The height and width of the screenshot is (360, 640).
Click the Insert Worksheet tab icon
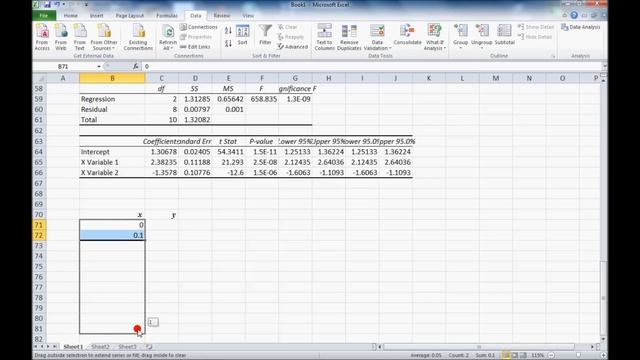[149, 347]
